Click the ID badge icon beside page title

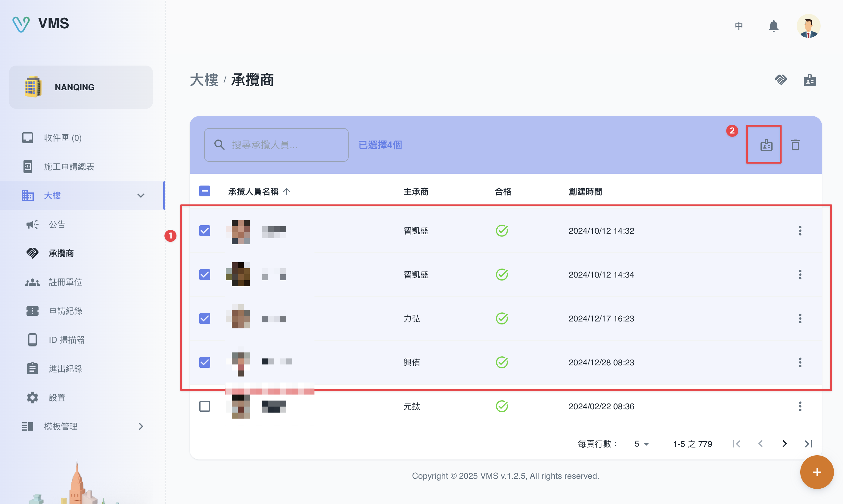[x=810, y=80]
